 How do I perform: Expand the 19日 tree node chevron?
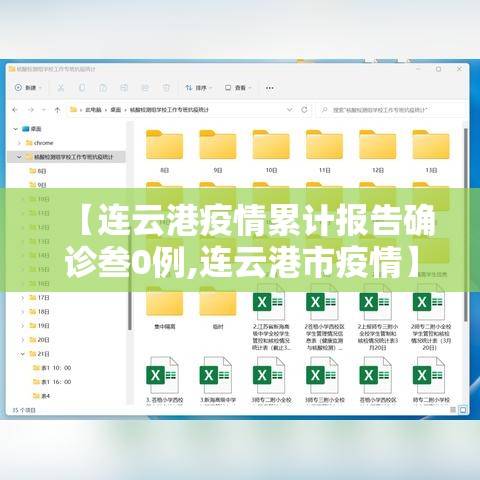tap(22, 326)
